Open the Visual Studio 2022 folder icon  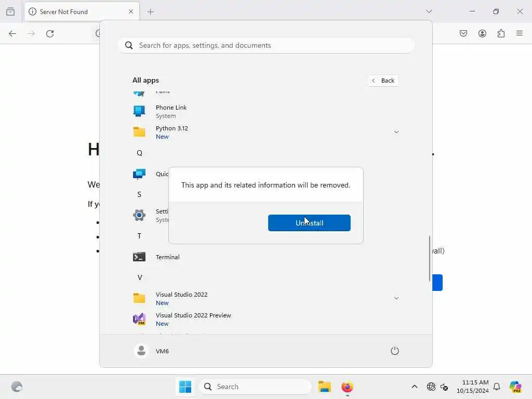139,298
